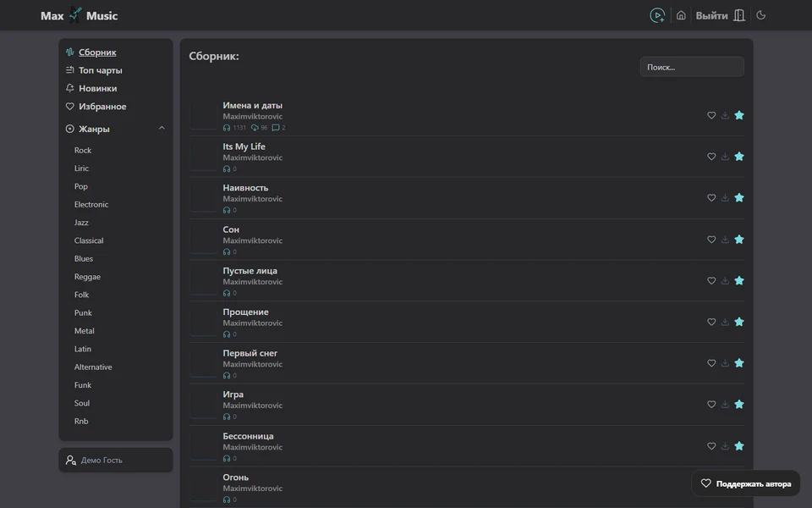This screenshot has height=508, width=812.
Task: Like the track Сон with heart icon
Action: click(x=711, y=240)
